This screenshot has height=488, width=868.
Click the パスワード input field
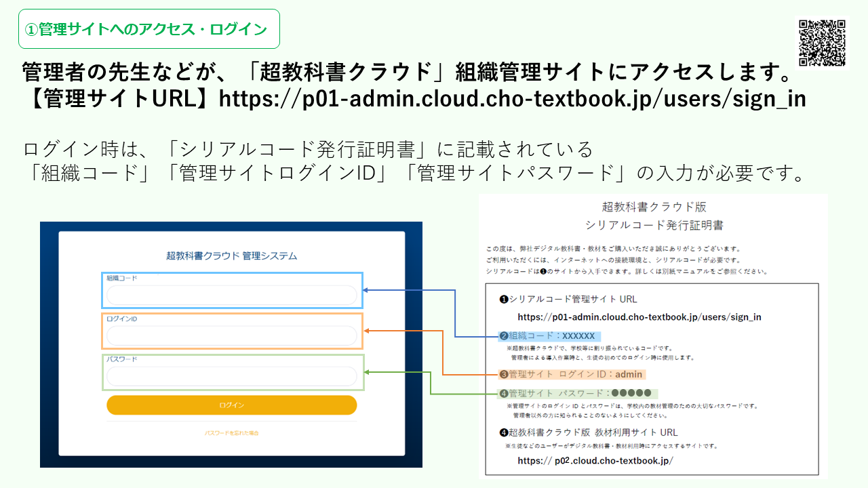pyautogui.click(x=231, y=376)
